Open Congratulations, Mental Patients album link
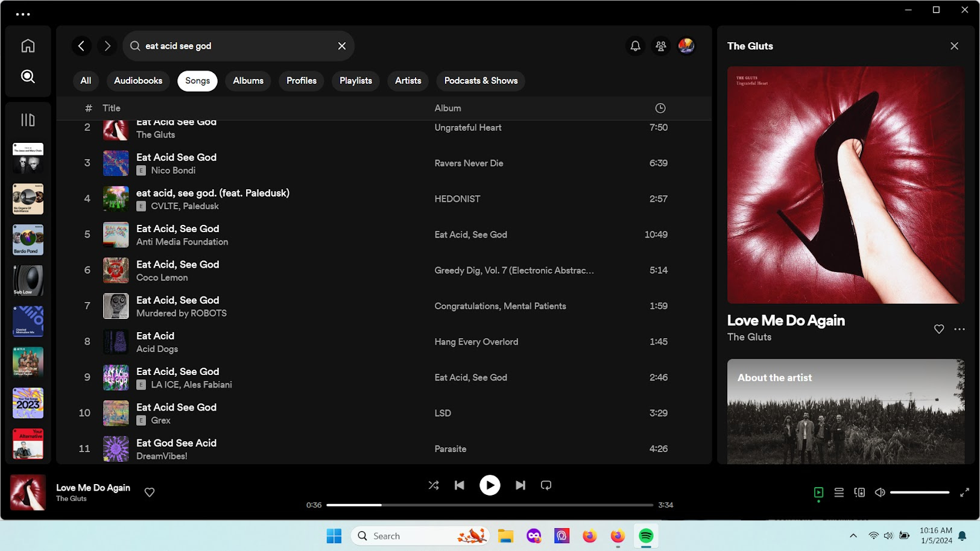Viewport: 980px width, 551px height. coord(500,306)
